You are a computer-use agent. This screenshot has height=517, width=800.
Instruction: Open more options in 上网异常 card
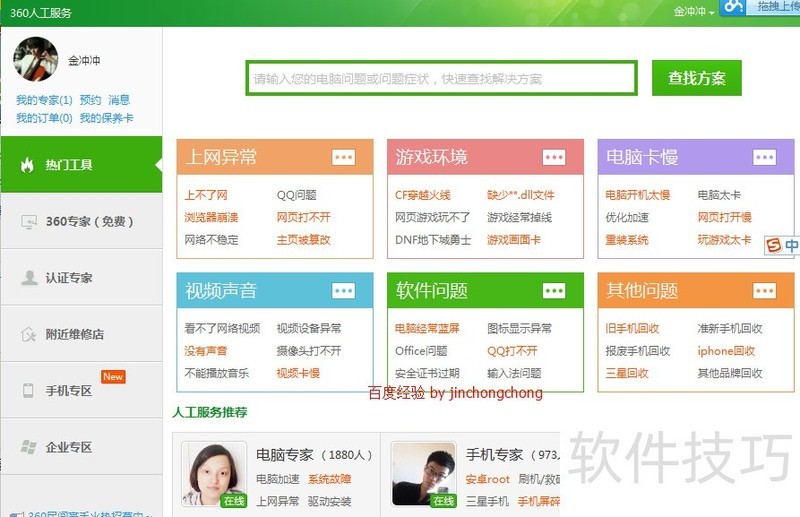[343, 157]
